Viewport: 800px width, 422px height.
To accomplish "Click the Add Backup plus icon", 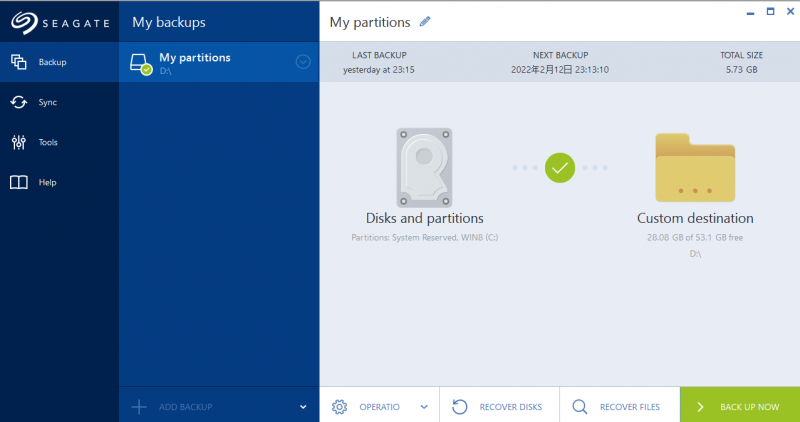I will 139,407.
